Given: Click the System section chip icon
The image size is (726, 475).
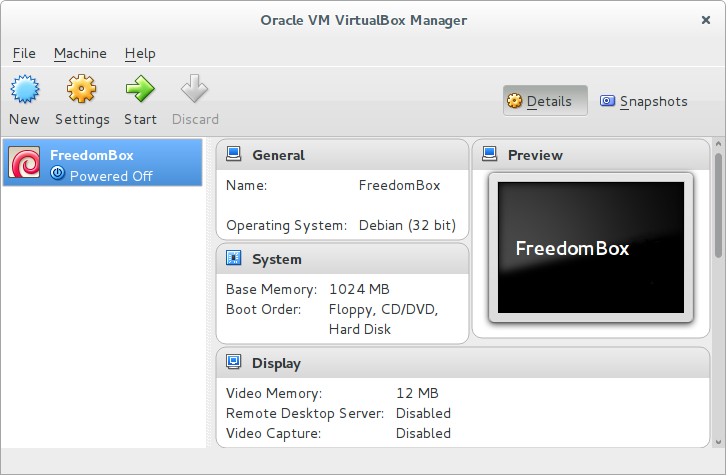Looking at the screenshot, I should pyautogui.click(x=233, y=257).
